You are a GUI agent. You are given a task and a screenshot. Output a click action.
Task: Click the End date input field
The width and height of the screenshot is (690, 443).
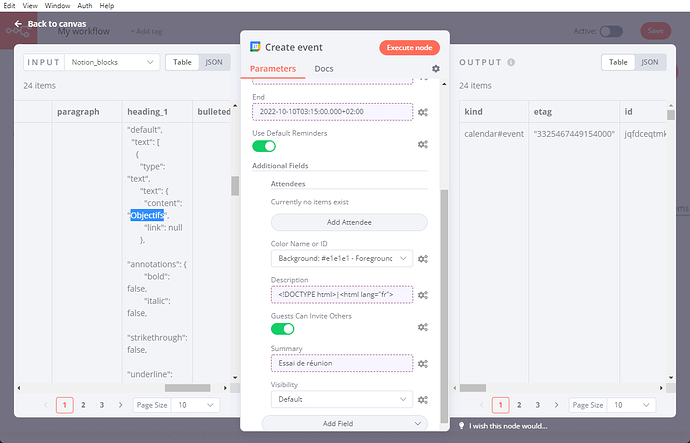pyautogui.click(x=333, y=112)
